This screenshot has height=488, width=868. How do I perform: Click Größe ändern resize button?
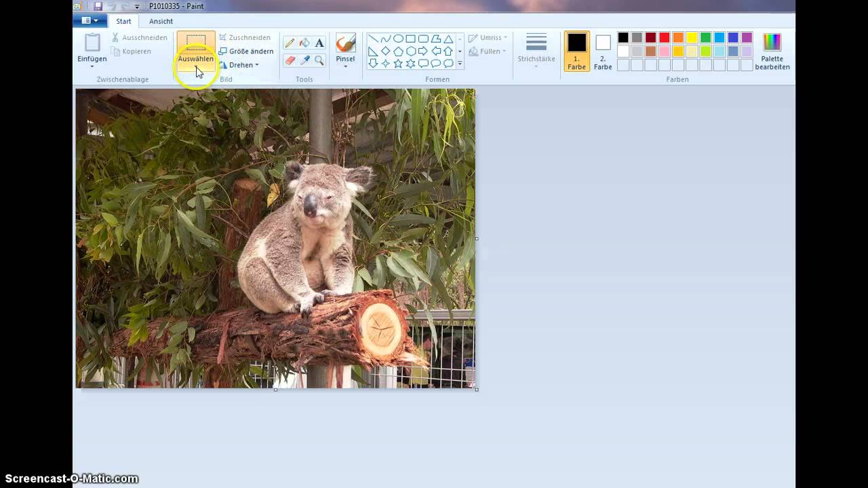(246, 52)
